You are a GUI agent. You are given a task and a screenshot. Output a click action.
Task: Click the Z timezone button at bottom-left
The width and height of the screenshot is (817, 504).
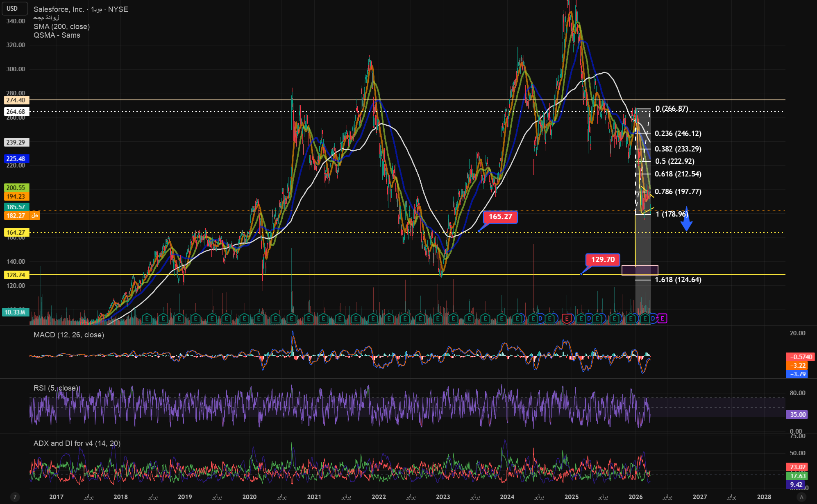click(15, 497)
